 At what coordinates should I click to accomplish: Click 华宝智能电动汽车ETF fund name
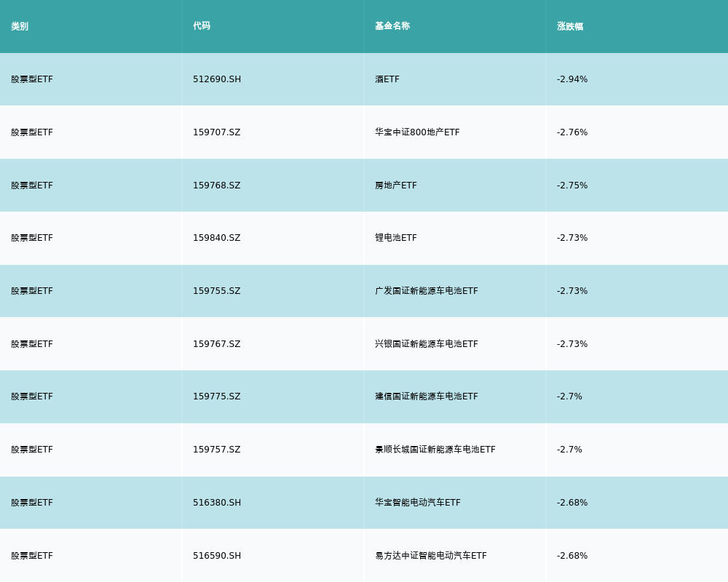(x=418, y=503)
